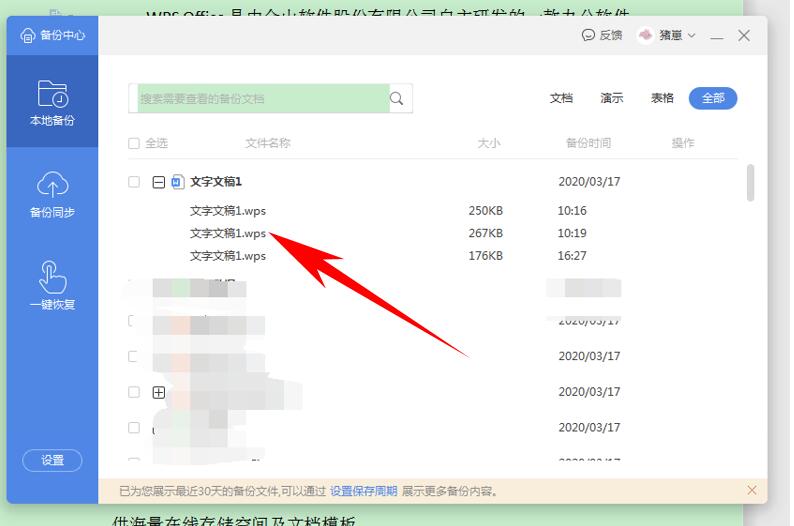794x526 pixels.
Task: Check the checkbox beside the plus expander row
Action: click(134, 392)
